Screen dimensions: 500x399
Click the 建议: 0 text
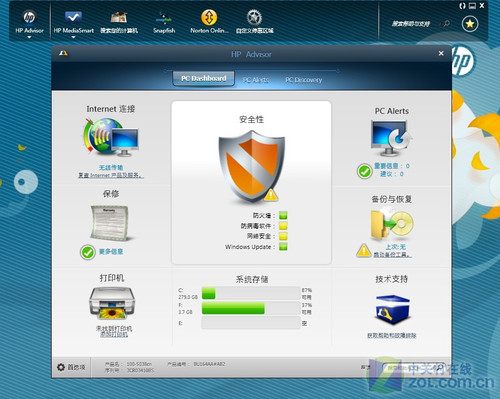392,174
